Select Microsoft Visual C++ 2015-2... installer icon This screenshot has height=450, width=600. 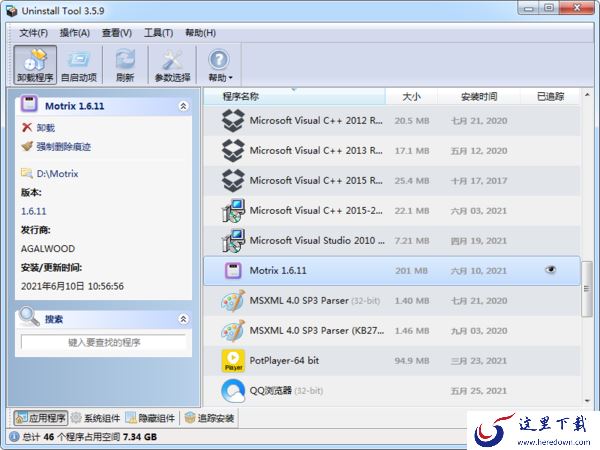(x=233, y=210)
